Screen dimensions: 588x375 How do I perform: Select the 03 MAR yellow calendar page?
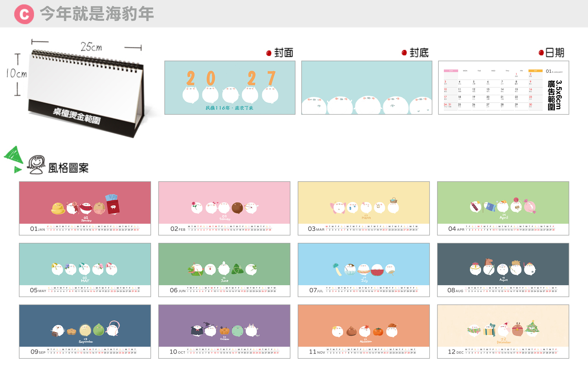click(364, 208)
